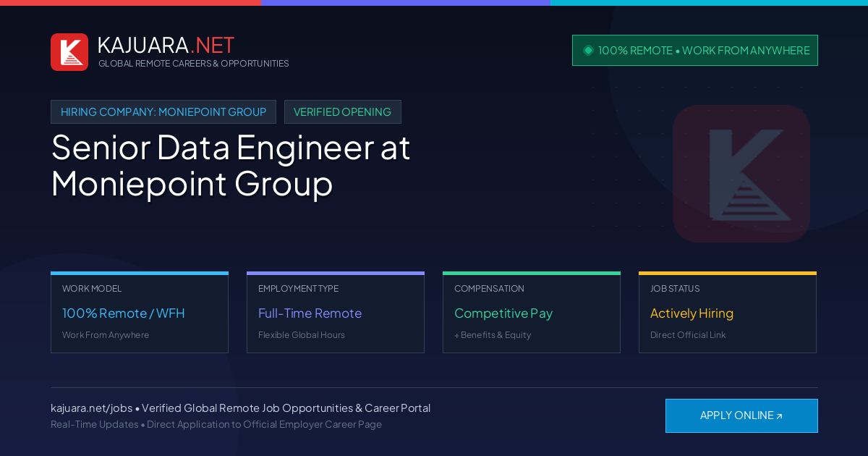Select the Hiring Company: Moniepoint Group tag
The width and height of the screenshot is (868, 456).
163,112
